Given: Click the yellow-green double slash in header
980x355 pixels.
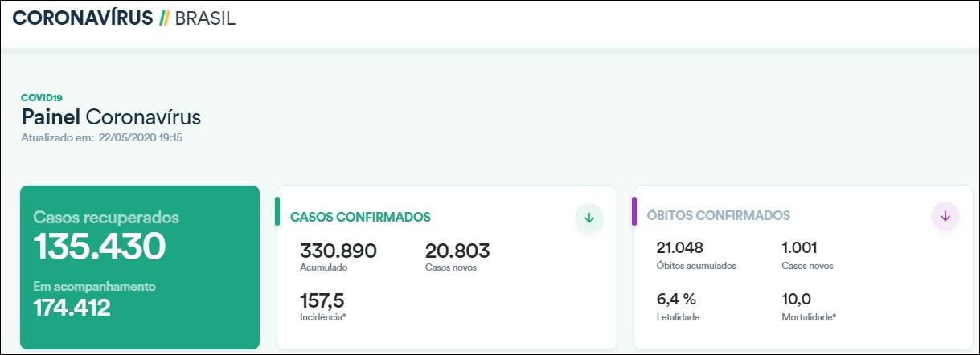Looking at the screenshot, I should click(x=163, y=18).
